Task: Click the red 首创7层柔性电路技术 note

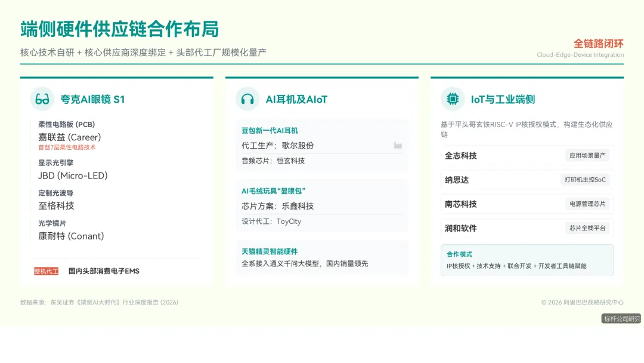Action: (67, 147)
